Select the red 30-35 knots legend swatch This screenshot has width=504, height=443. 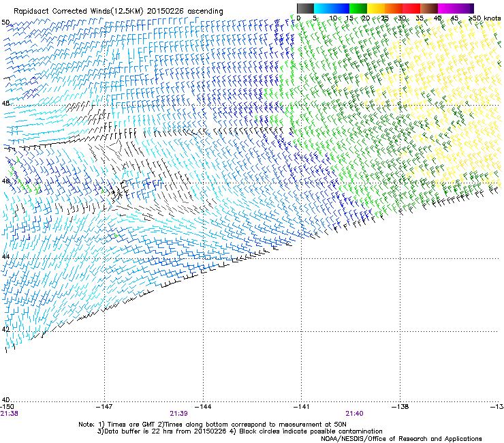[411, 8]
